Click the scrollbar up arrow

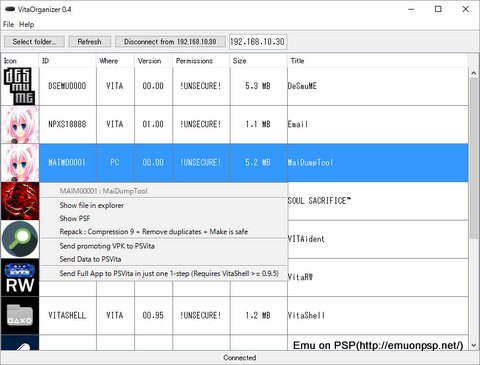click(x=474, y=73)
